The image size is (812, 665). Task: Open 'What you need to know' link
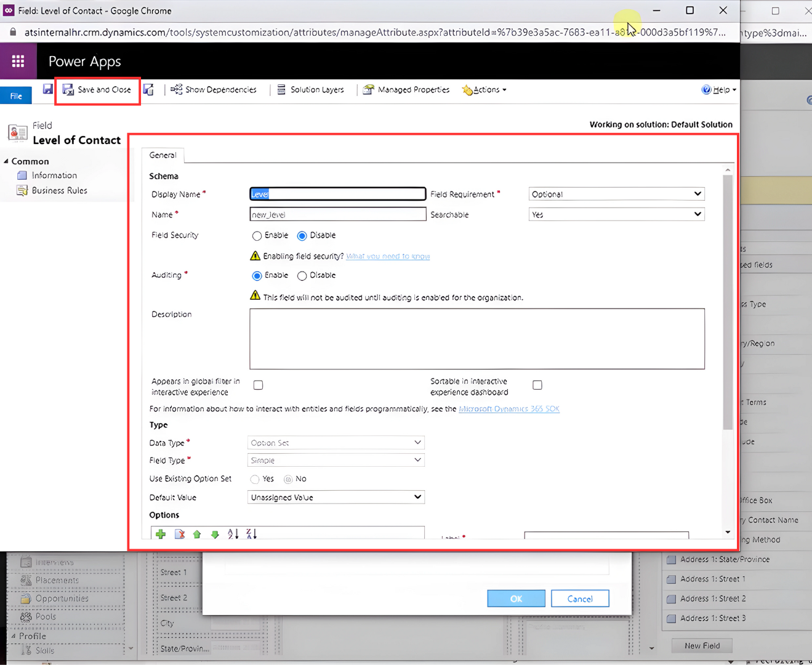tap(388, 256)
